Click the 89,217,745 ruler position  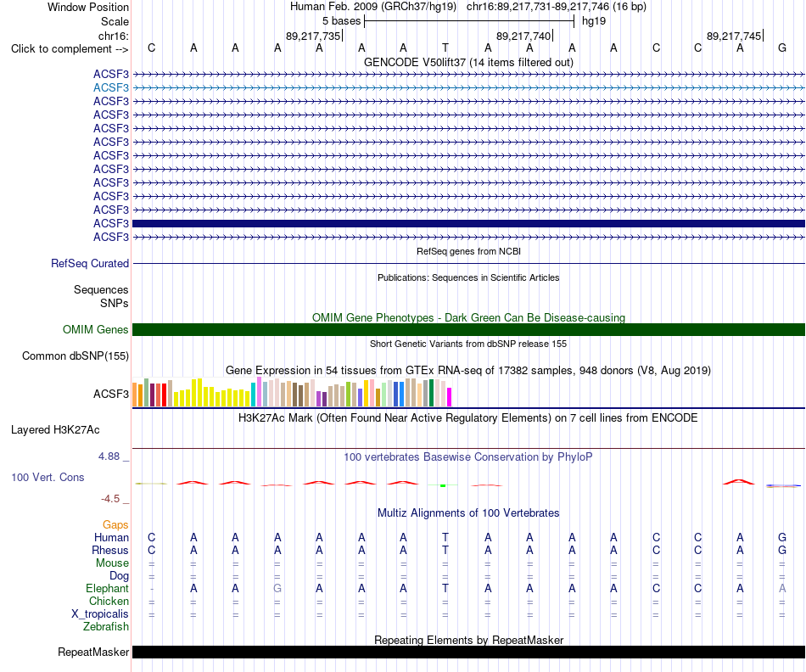[x=734, y=36]
